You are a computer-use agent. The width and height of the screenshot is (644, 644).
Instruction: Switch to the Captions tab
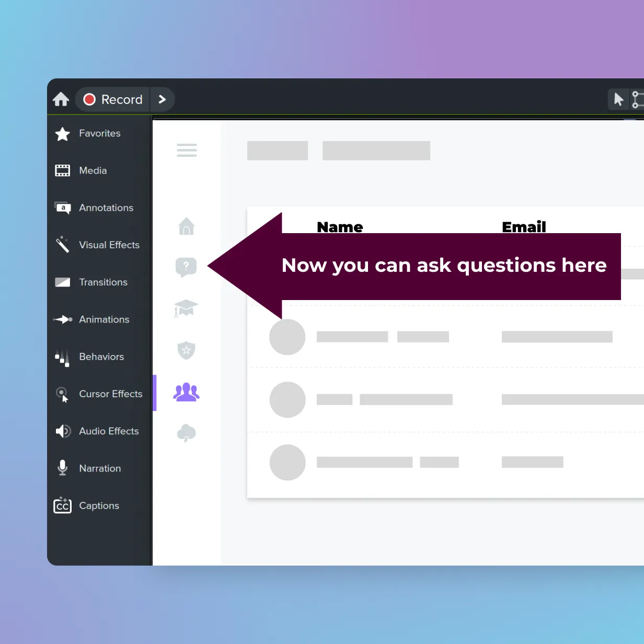pyautogui.click(x=87, y=506)
